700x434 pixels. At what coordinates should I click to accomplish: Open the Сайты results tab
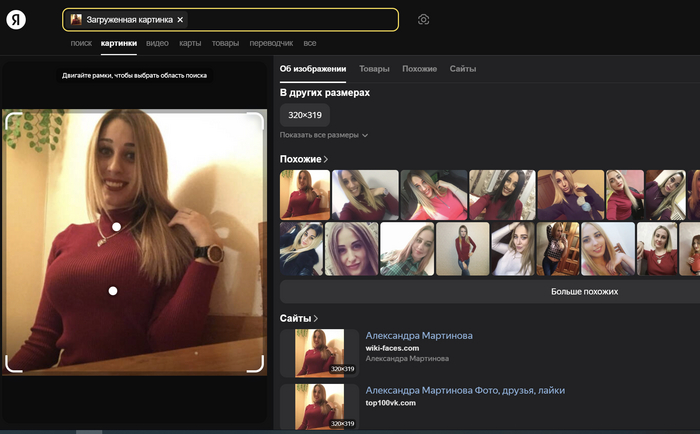[462, 69]
